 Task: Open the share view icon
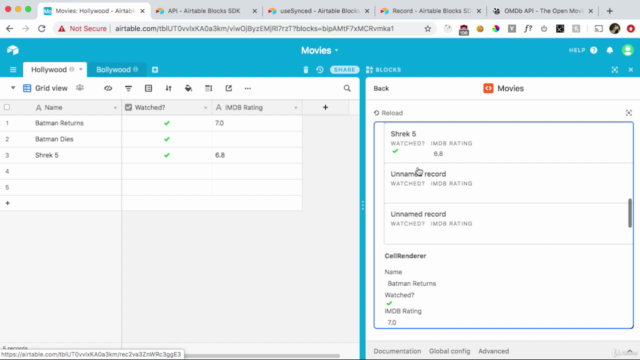[229, 88]
